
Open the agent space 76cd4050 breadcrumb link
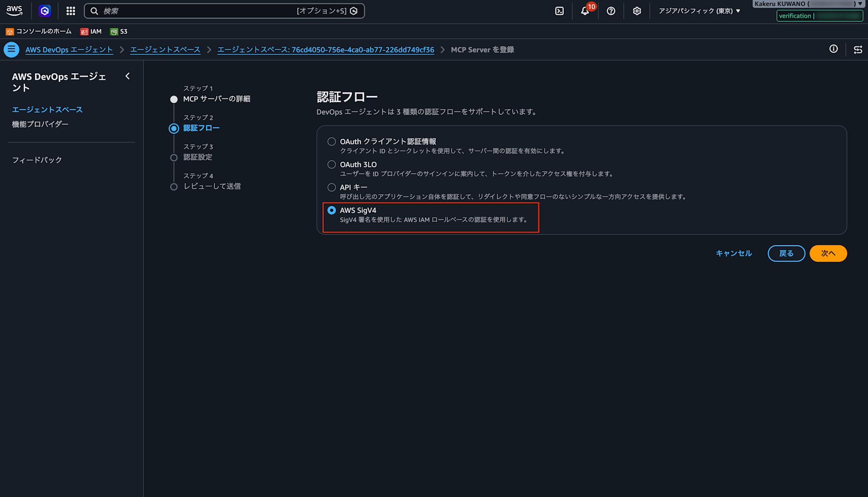326,49
